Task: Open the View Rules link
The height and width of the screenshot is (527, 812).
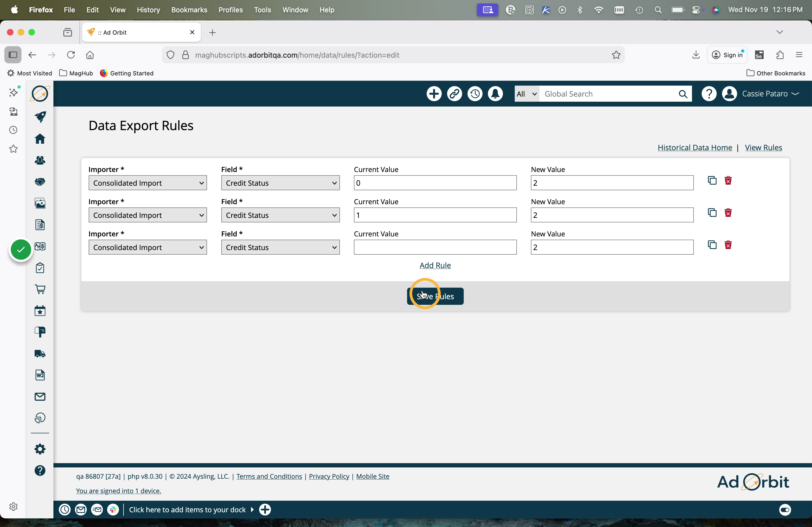Action: pos(763,148)
